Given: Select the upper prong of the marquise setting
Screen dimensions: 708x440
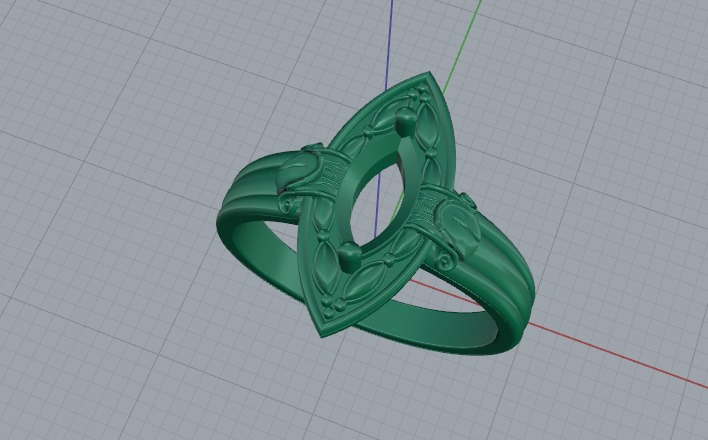Looking at the screenshot, I should coord(406,122).
